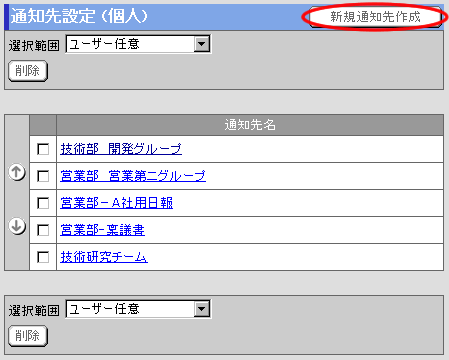Open the 営業部 営業第二グループ link

coord(133,176)
